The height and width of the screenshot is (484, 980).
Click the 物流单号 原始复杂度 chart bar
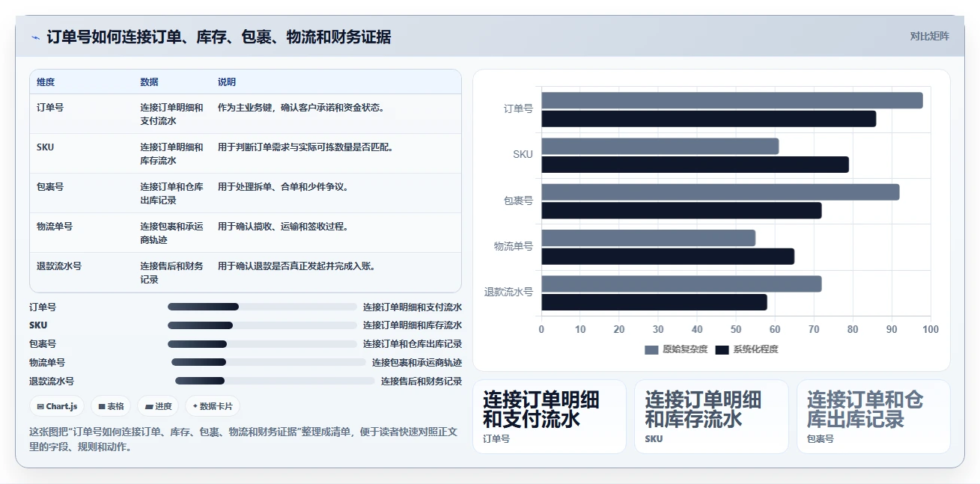click(648, 238)
